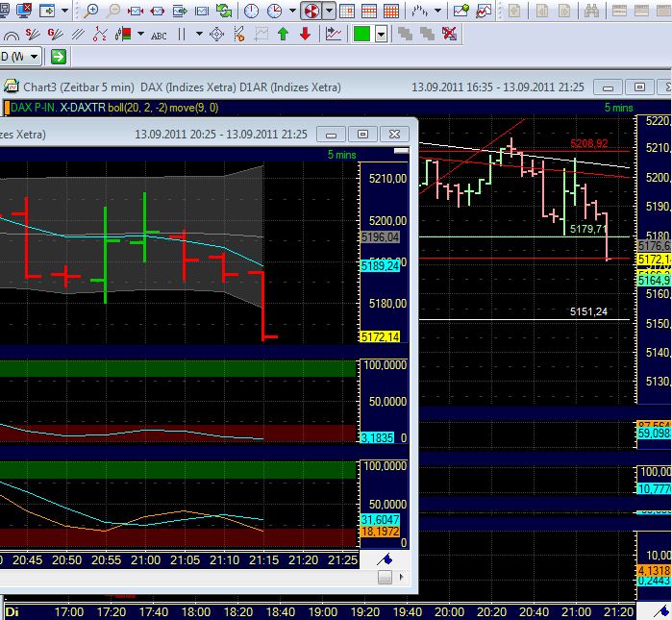The height and width of the screenshot is (620, 672).
Task: Click the horizontal rows grid icon
Action: [369, 11]
